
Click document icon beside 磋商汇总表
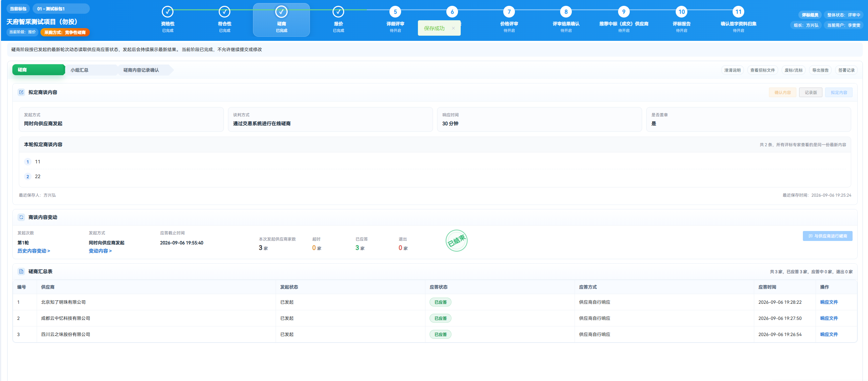click(21, 272)
